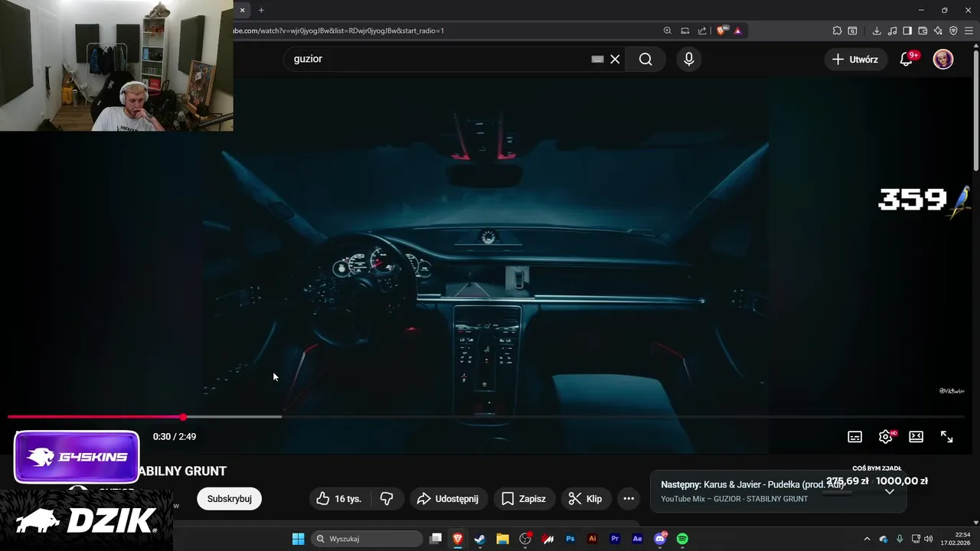Enter fullscreen with the expand arrows icon

coord(947,436)
